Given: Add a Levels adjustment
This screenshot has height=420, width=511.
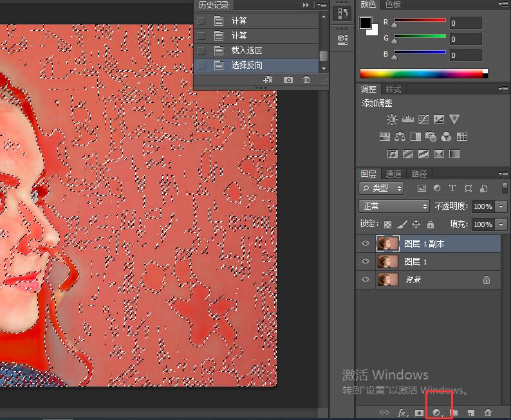Looking at the screenshot, I should (x=407, y=120).
